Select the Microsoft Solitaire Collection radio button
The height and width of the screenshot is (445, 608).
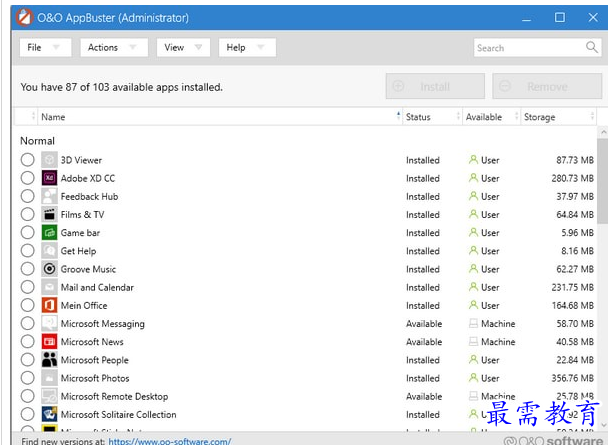[28, 414]
